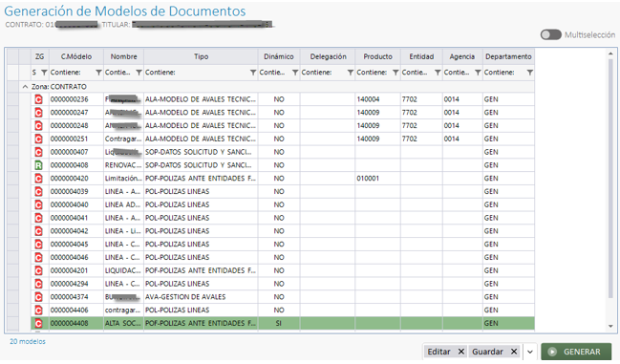Click the red C icon for model 0000004042
Viewport: 620px width, 364px height.
(x=38, y=231)
